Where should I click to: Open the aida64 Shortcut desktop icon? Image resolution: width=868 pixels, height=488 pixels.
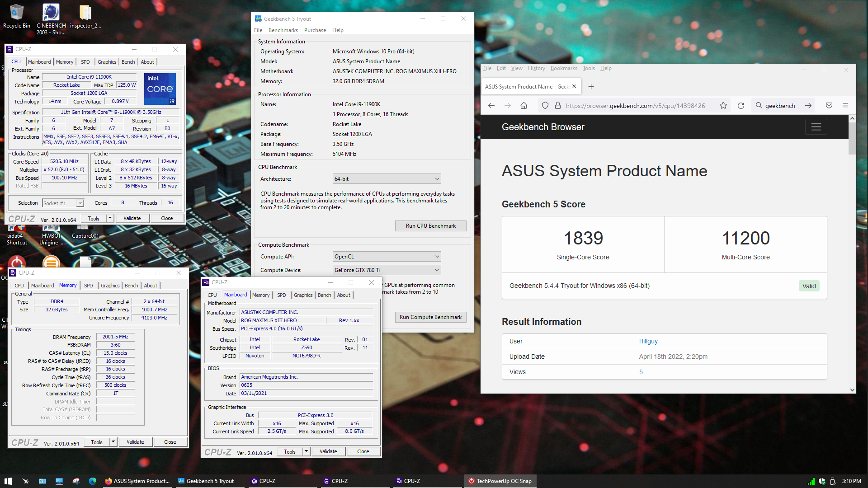click(x=17, y=235)
